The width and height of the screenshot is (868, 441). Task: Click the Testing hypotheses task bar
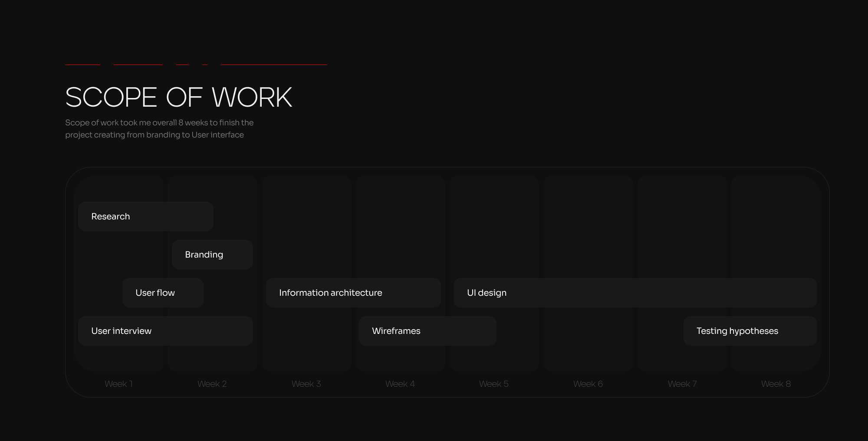750,331
